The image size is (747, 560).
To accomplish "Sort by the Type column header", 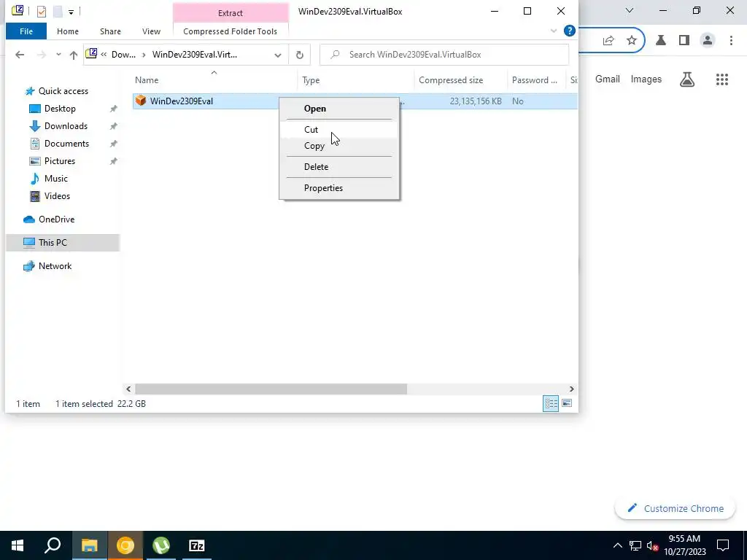I will tap(311, 80).
